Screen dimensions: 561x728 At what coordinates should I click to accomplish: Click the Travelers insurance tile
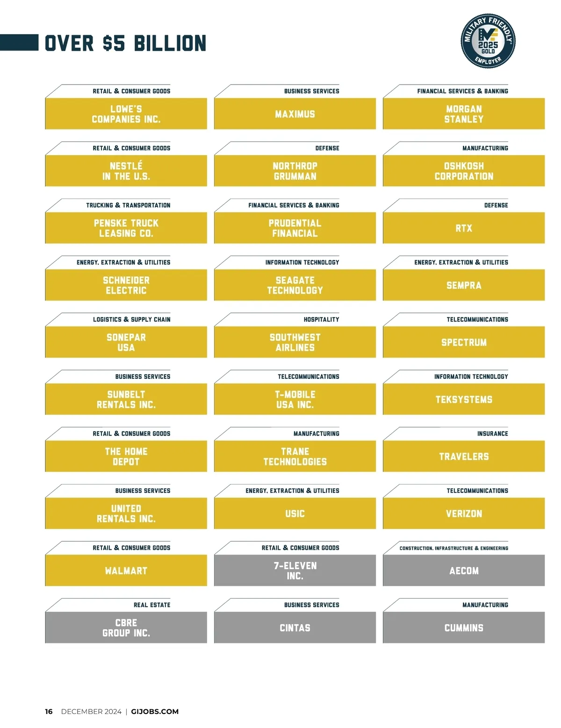pyautogui.click(x=464, y=457)
